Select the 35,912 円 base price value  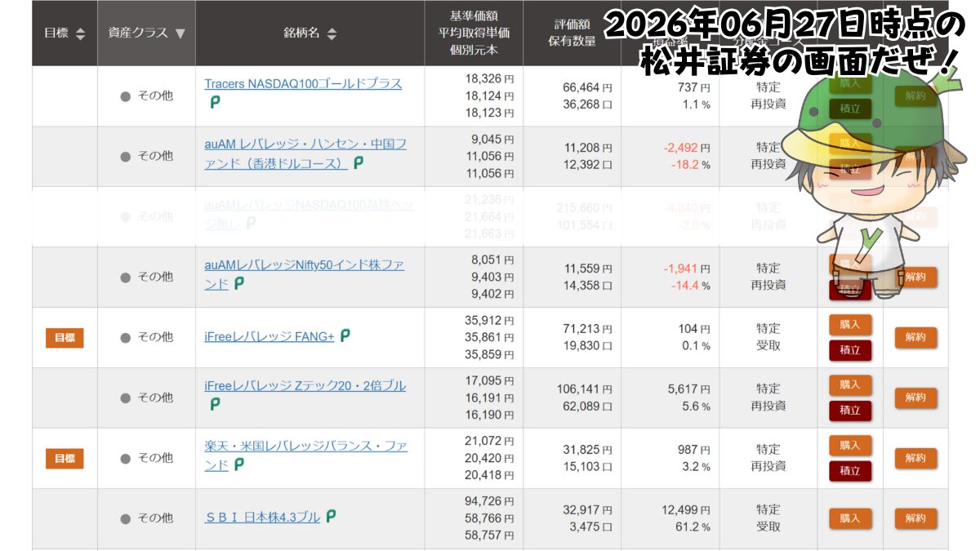pos(489,319)
